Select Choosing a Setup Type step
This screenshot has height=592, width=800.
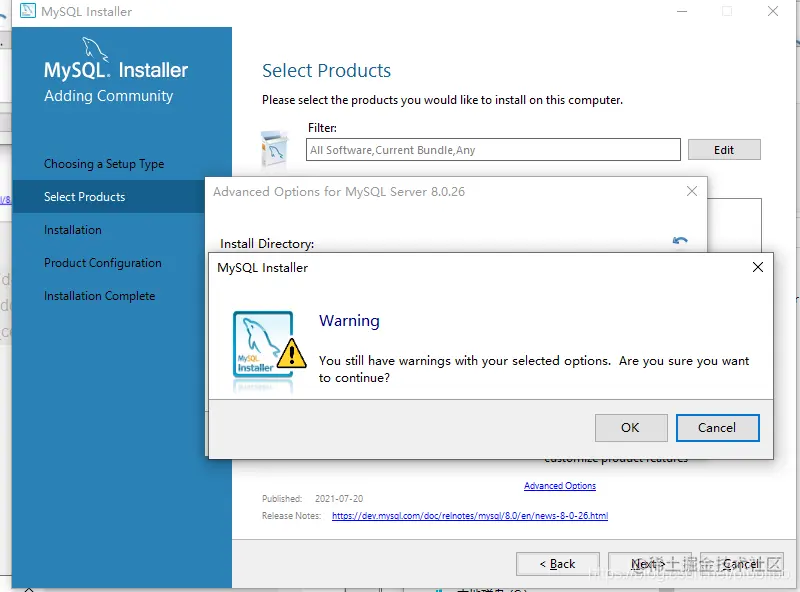click(x=104, y=164)
